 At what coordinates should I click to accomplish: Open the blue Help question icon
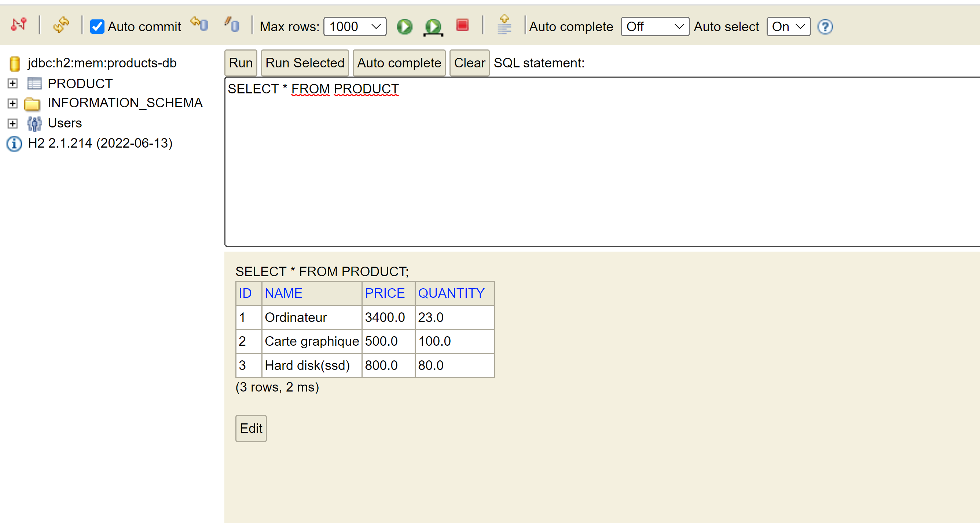825,27
